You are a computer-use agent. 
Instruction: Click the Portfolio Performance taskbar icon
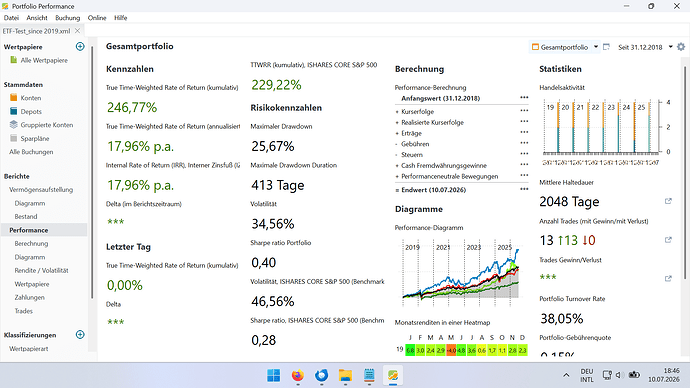(x=393, y=375)
